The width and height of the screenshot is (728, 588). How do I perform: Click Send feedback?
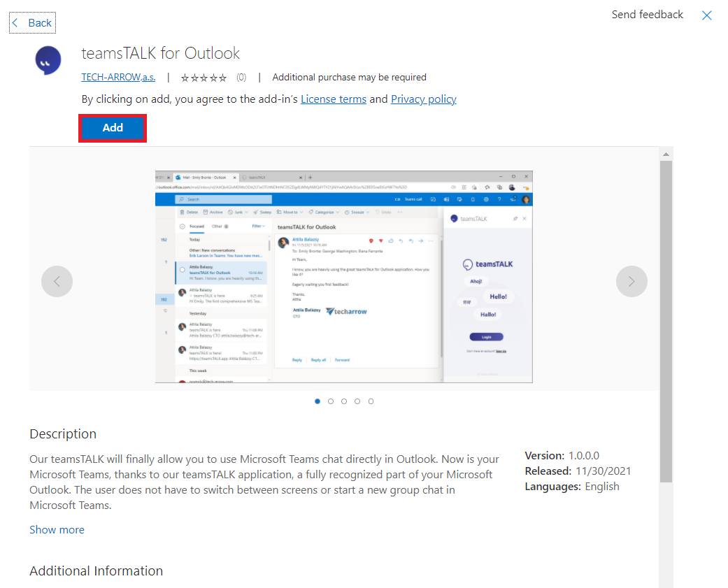tap(647, 15)
